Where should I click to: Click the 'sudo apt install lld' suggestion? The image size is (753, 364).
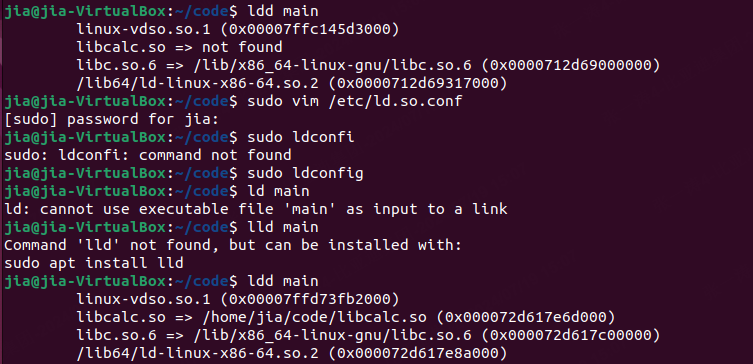pyautogui.click(x=94, y=263)
